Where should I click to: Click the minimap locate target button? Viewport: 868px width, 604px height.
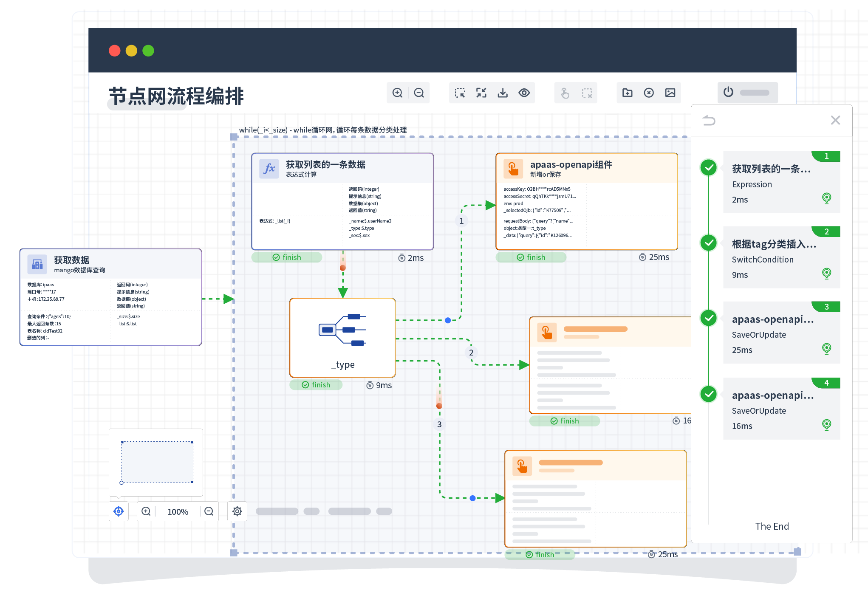(119, 511)
